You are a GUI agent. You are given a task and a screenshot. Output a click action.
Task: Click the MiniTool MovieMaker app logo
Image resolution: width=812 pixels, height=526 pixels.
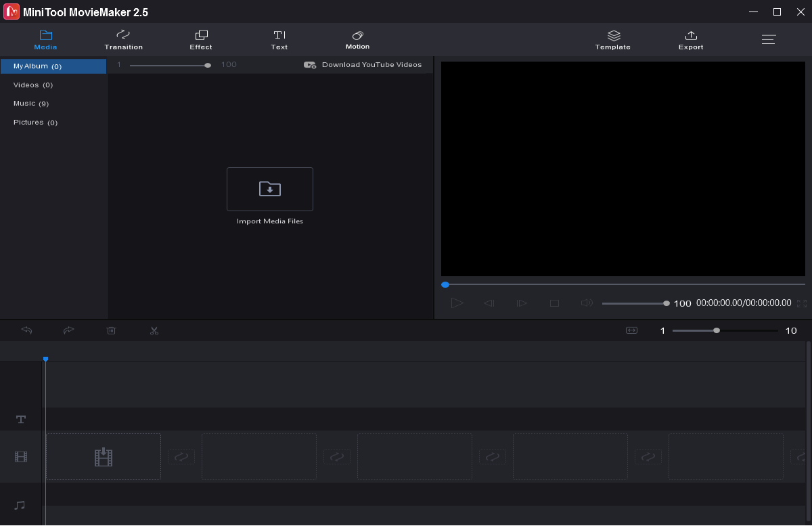12,12
